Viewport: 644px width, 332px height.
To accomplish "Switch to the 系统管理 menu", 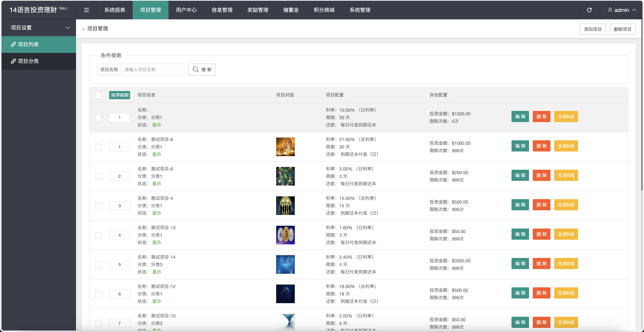I will 360,10.
